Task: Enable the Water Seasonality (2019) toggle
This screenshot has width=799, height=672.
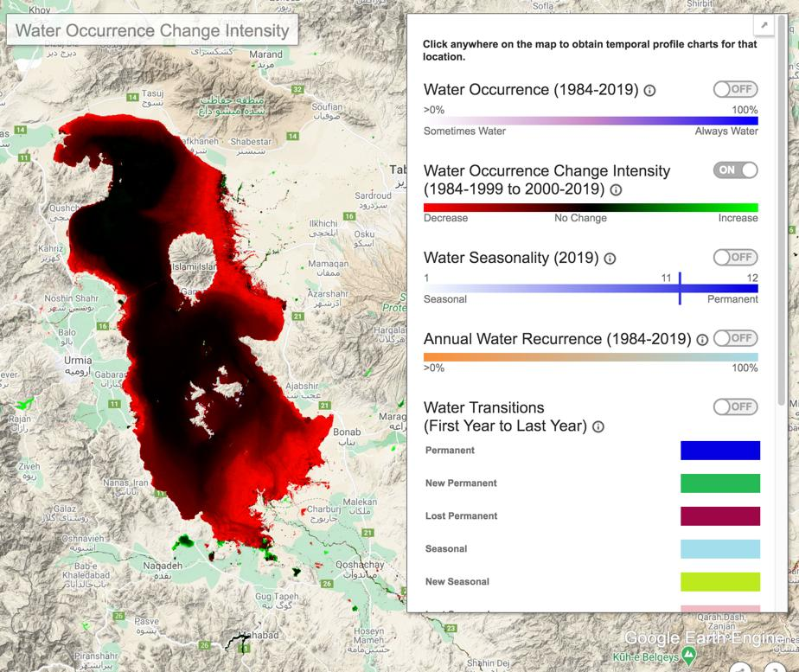Action: 735,257
